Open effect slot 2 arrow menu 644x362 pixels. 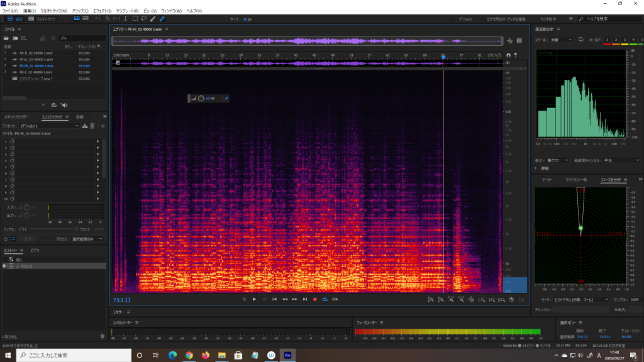tap(97, 148)
